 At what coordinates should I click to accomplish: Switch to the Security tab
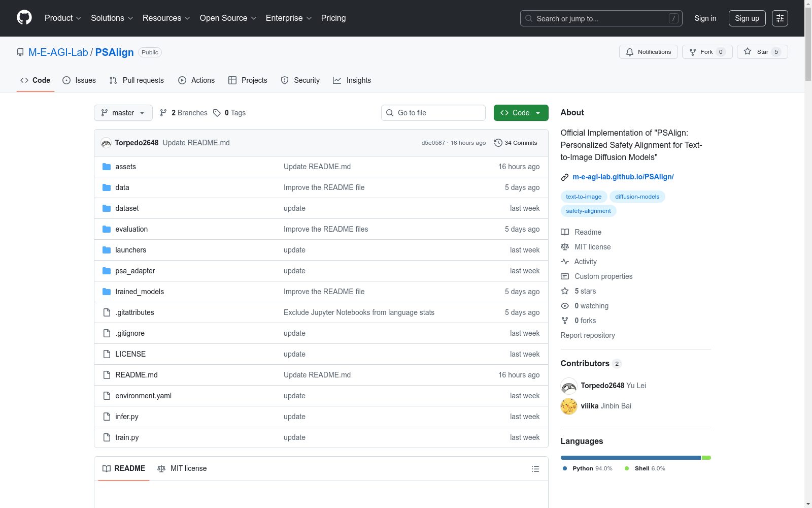click(x=300, y=80)
